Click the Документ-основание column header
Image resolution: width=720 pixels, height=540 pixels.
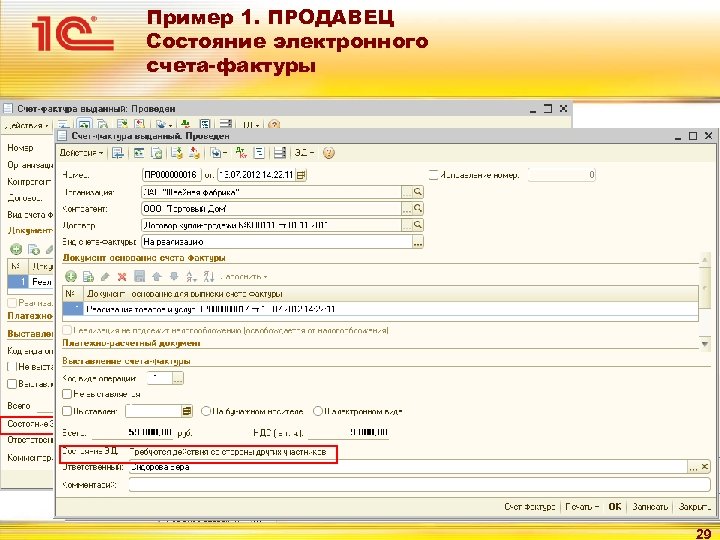tap(390, 293)
